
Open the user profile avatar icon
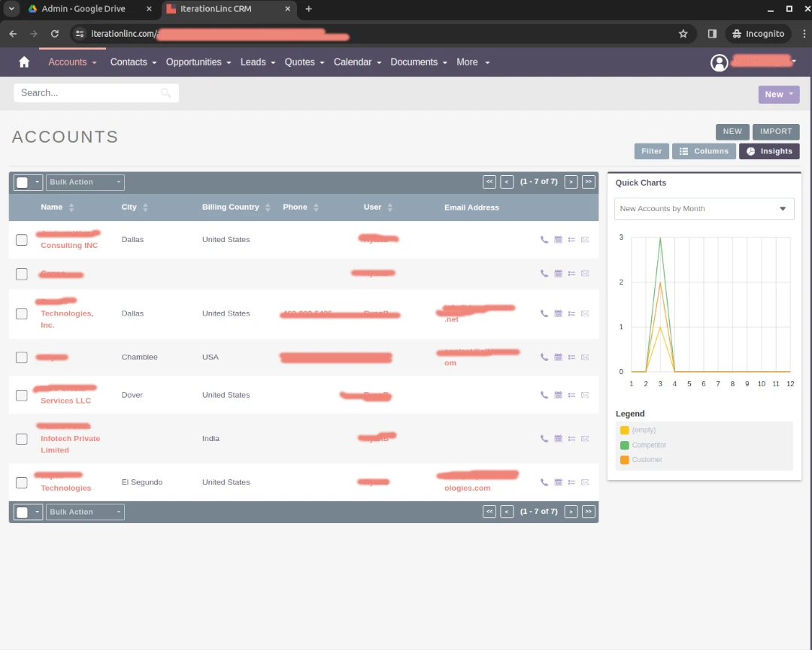click(719, 62)
